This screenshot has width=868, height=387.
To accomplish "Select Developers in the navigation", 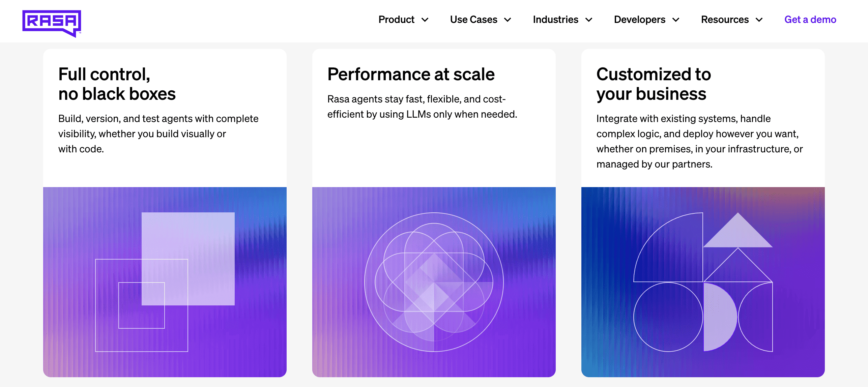I will click(x=639, y=20).
